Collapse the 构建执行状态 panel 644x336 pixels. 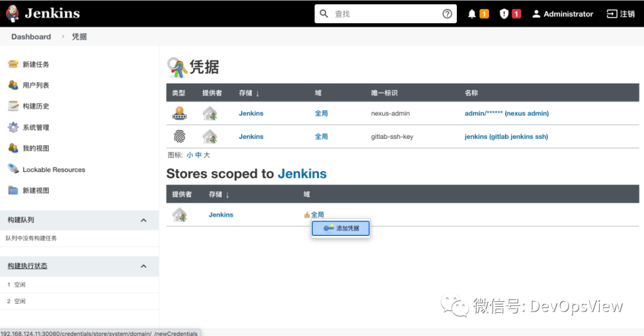143,266
